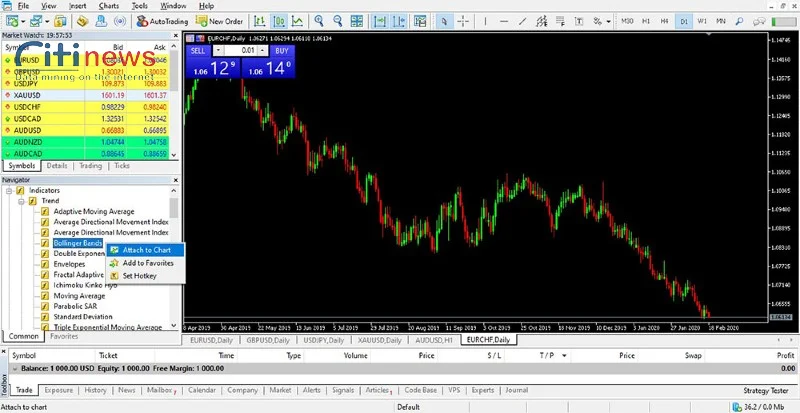Click the 0.01 volume input field
The height and width of the screenshot is (413, 800).
[240, 51]
